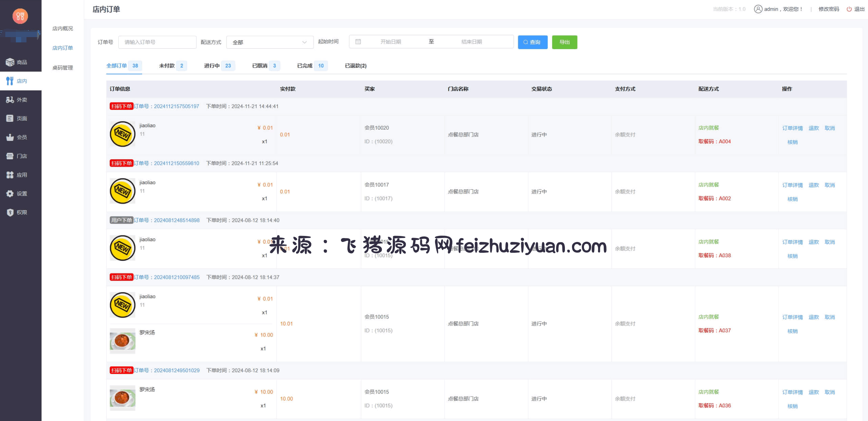Image resolution: width=868 pixels, height=421 pixels.
Task: Click the 退出 logout power icon
Action: (x=849, y=9)
